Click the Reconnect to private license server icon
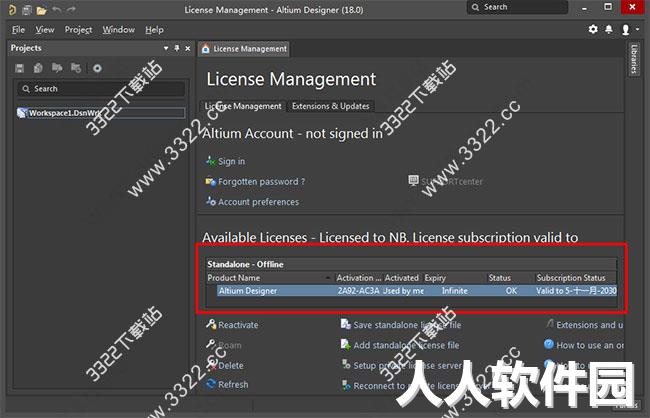Screen dimensions: 650x418 [x=346, y=385]
